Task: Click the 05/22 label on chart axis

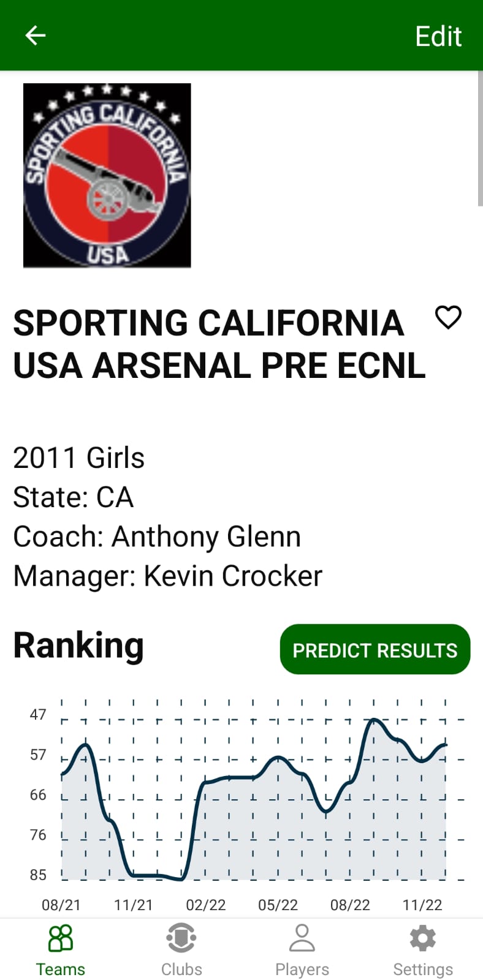Action: click(278, 905)
